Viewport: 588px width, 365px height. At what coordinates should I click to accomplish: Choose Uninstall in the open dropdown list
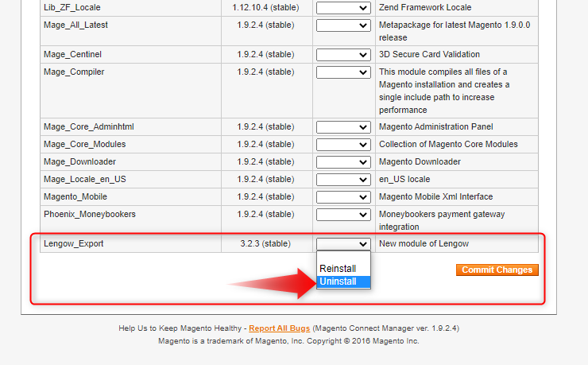point(343,282)
